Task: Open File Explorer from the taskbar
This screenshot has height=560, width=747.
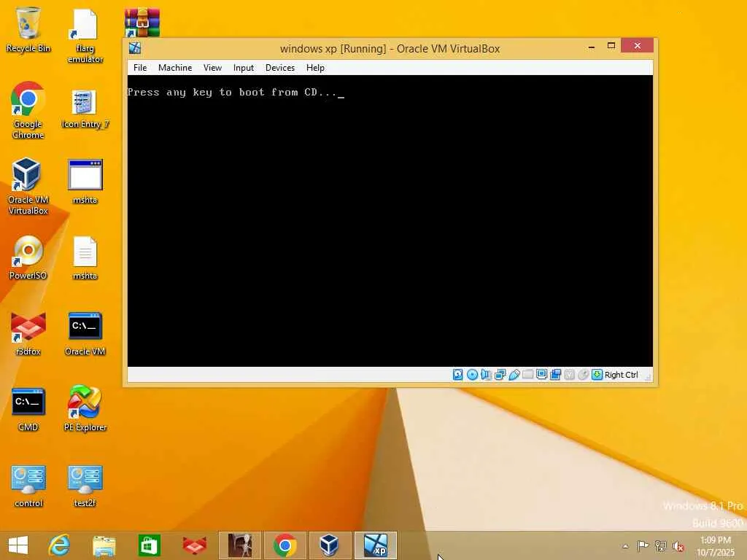Action: (x=104, y=545)
